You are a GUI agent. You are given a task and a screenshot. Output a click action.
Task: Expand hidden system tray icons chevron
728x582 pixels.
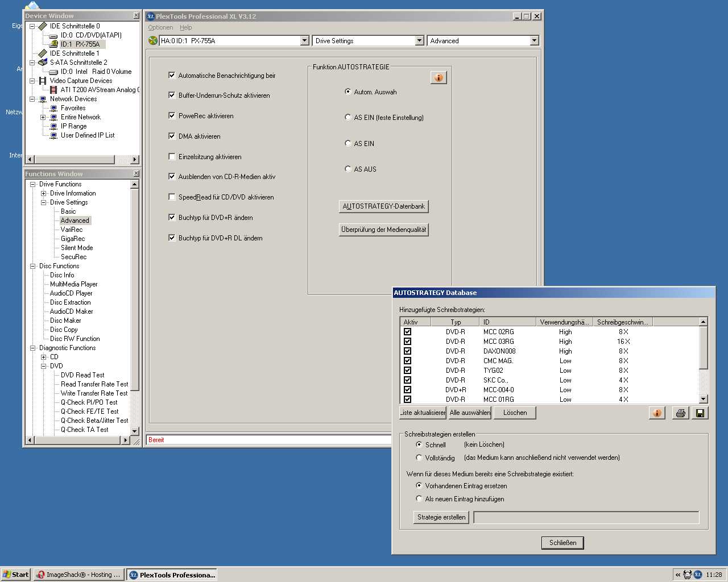(x=678, y=575)
